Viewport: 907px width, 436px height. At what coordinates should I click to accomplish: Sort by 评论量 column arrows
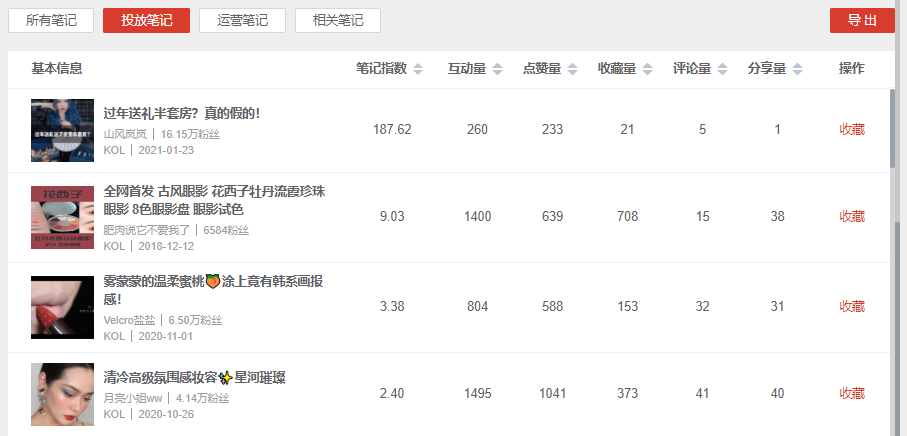click(722, 69)
